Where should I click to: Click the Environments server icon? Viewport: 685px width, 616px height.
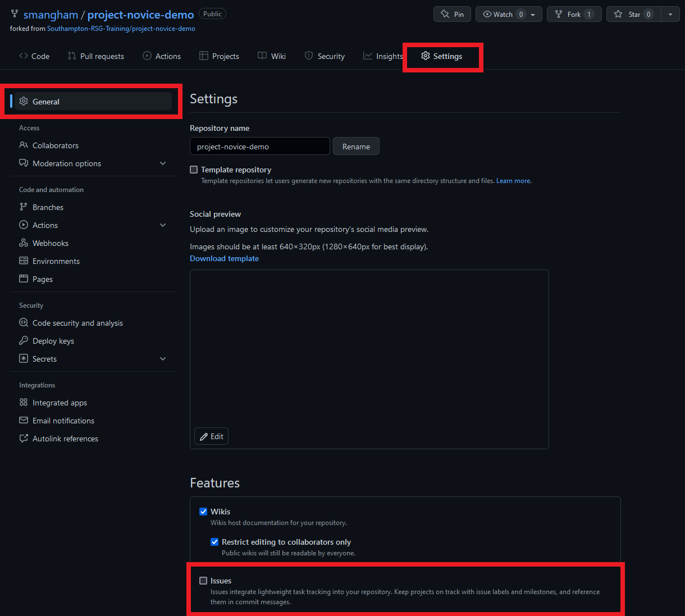tap(24, 261)
